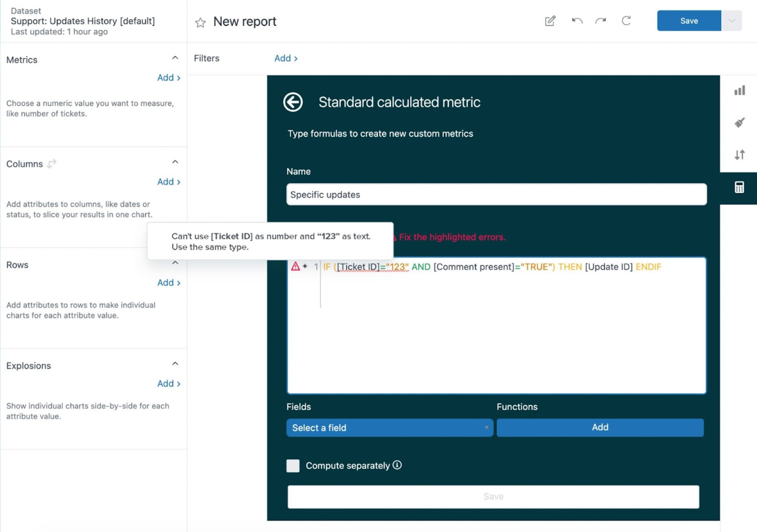Screen dimensions: 757x532
Task: Click the Name input field
Action: pos(496,195)
